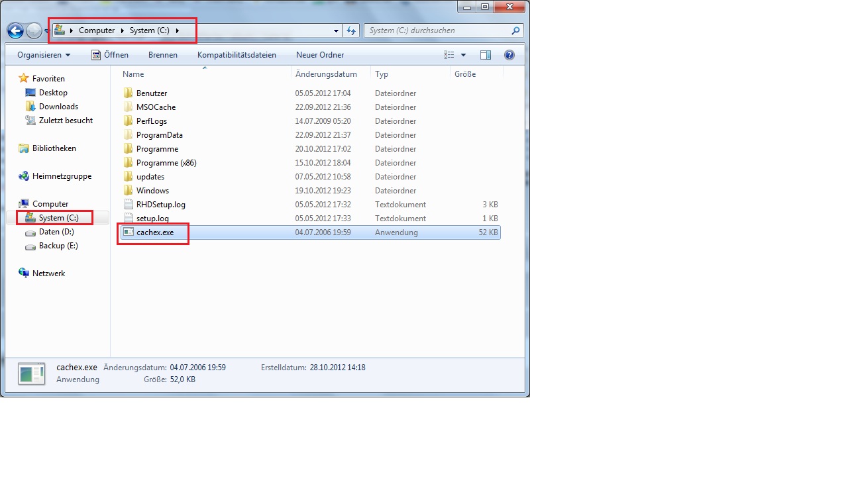Select Daten (D:) drive in sidebar
The height and width of the screenshot is (504, 848).
pos(56,232)
